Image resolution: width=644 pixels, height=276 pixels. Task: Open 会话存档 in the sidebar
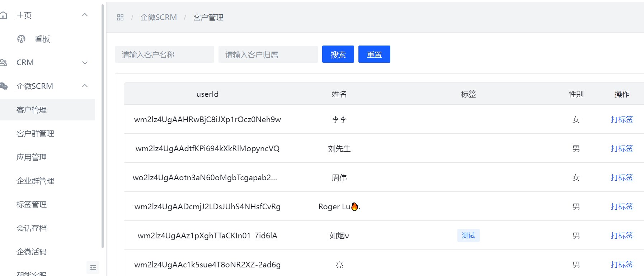(x=32, y=228)
